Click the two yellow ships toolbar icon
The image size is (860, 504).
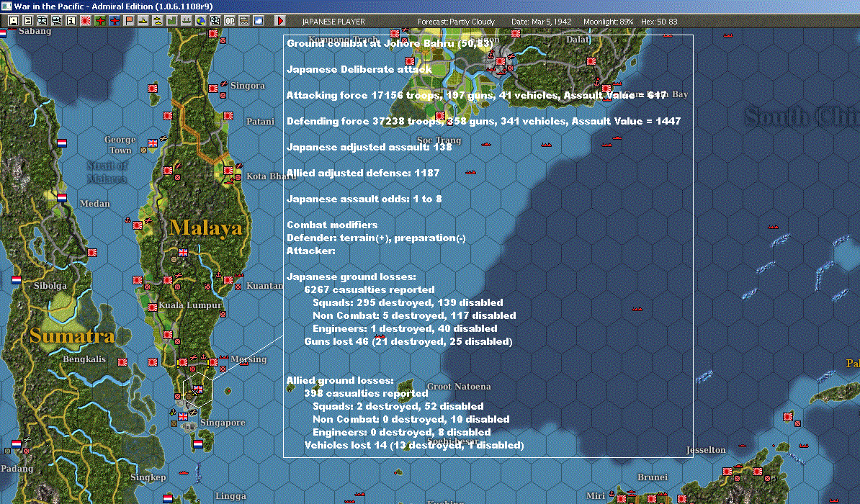[158, 21]
